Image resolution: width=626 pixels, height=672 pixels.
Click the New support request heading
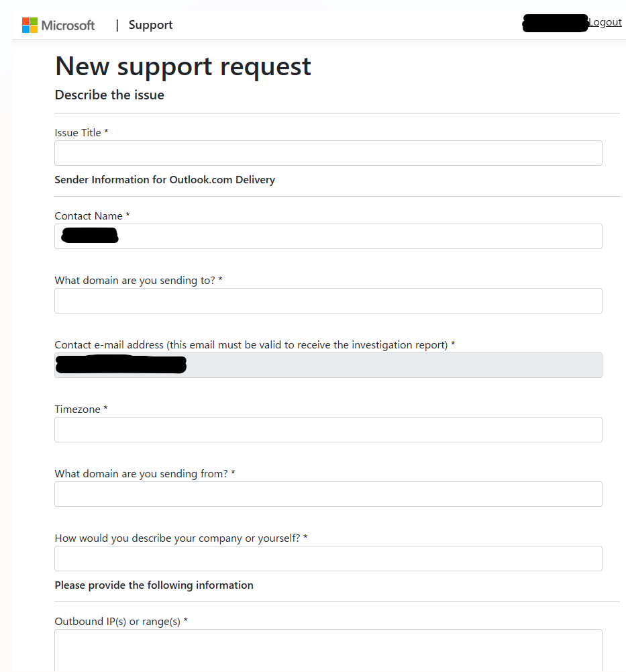coord(183,67)
